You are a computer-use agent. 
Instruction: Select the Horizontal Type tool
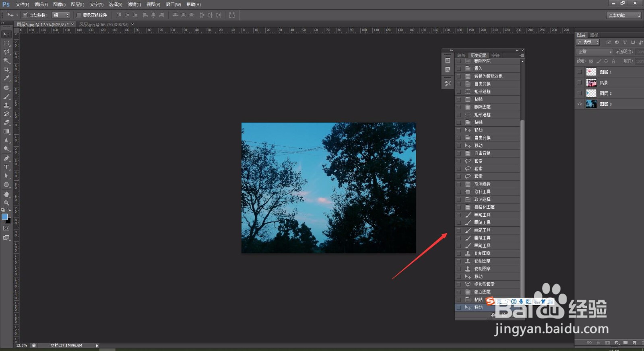tap(6, 167)
